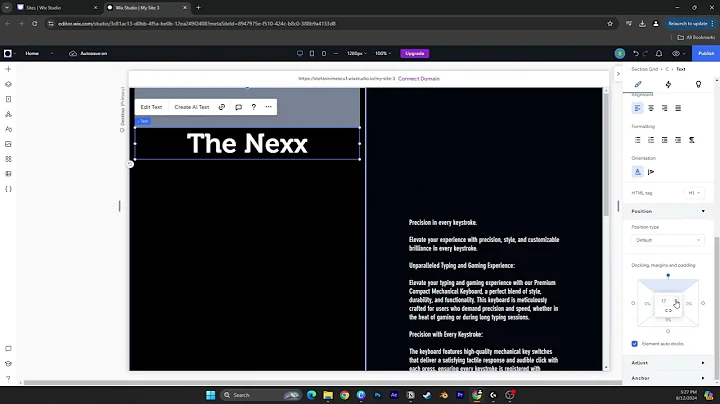Image resolution: width=720 pixels, height=404 pixels.
Task: Open the Wix Studio logo menu
Action: [8, 53]
